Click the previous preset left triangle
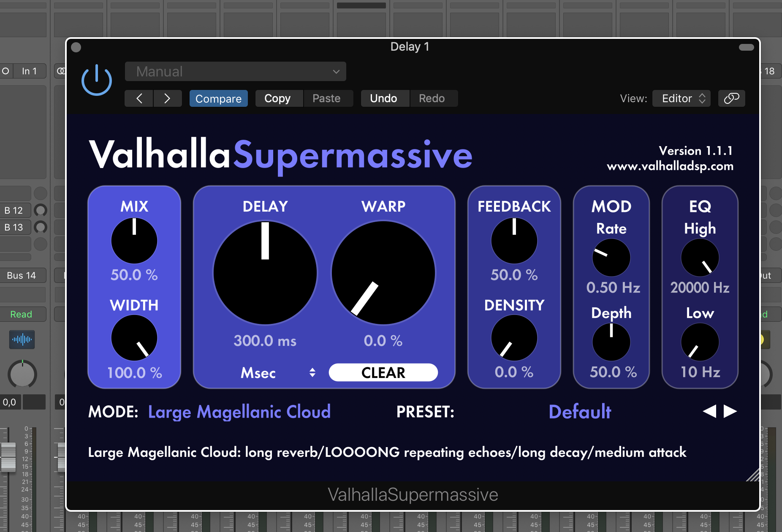782x532 pixels. pyautogui.click(x=710, y=411)
